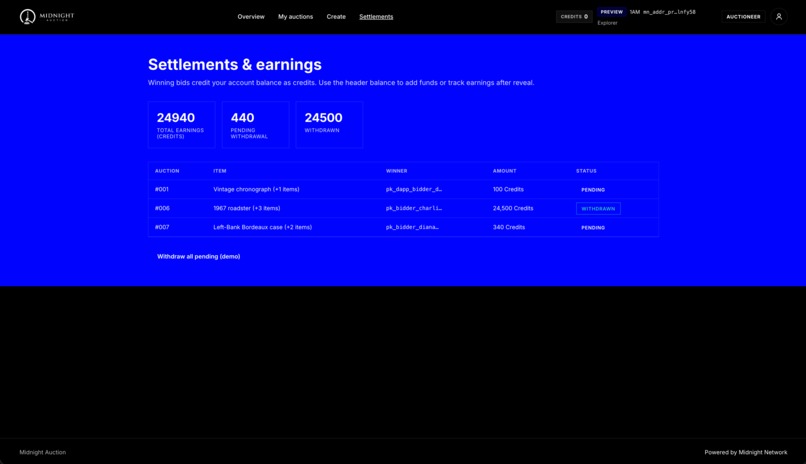806x464 pixels.
Task: Open the user profile icon
Action: click(779, 16)
